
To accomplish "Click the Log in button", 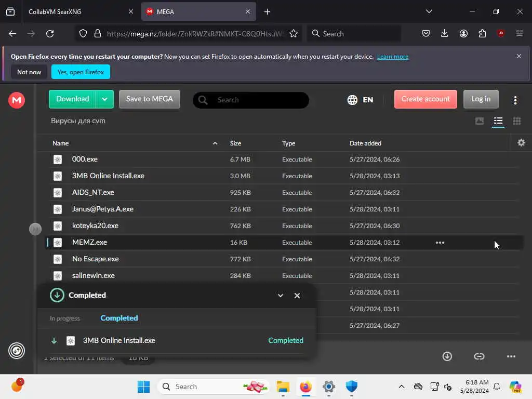I will 481,99.
